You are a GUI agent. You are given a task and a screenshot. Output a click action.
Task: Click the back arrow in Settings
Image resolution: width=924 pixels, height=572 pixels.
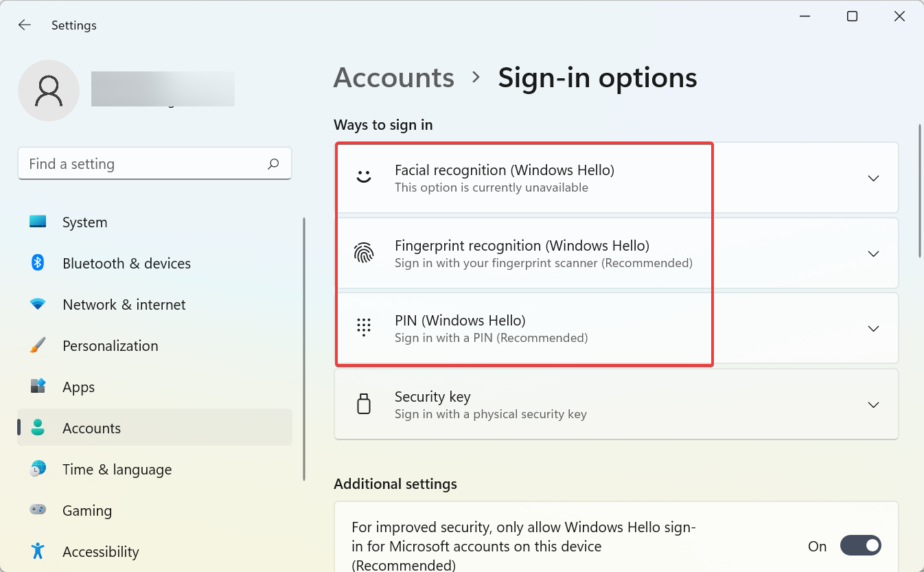click(x=25, y=25)
